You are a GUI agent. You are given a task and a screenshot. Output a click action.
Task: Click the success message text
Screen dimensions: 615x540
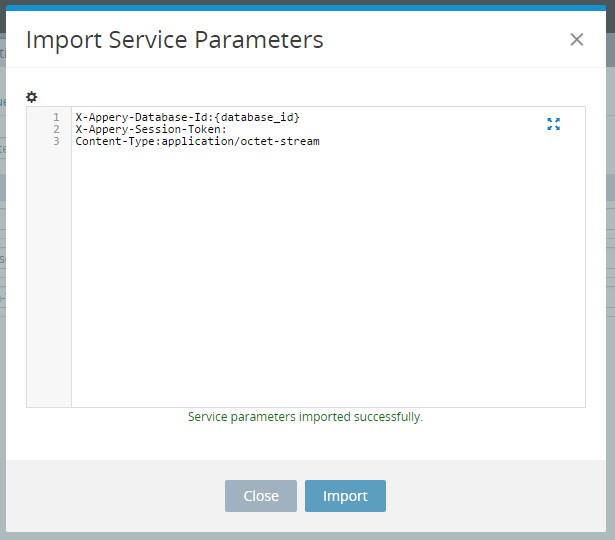(305, 416)
